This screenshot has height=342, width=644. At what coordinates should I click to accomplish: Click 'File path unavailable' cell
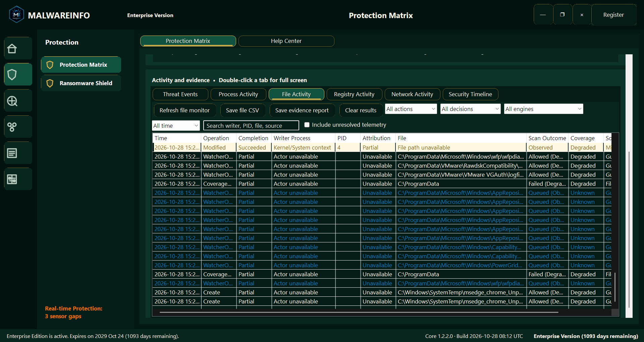tap(461, 148)
